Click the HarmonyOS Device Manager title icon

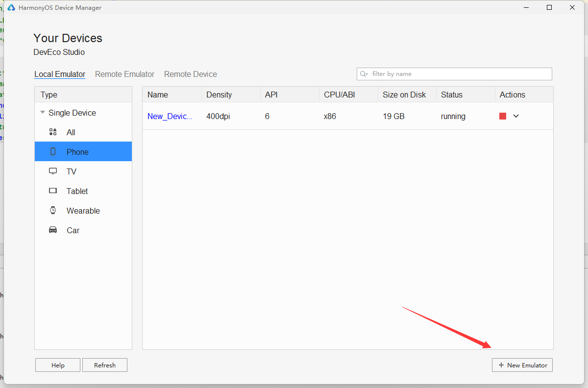11,7
